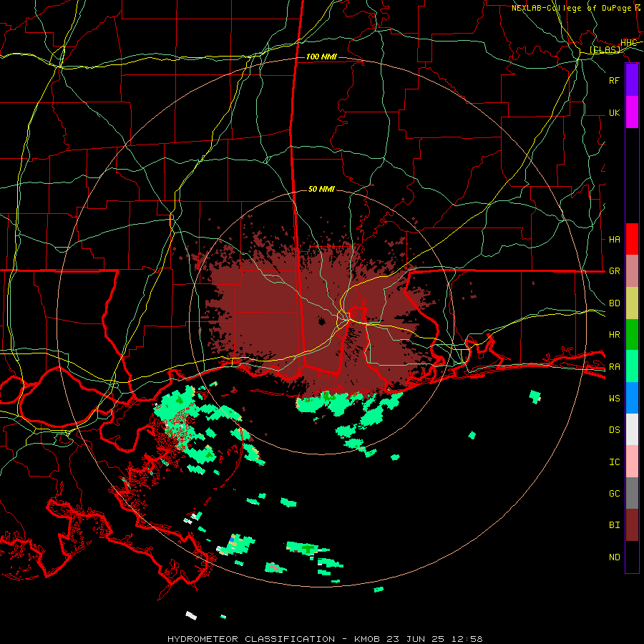Pick the dark green HR swatch
The height and width of the screenshot is (644, 644).
(x=632, y=334)
